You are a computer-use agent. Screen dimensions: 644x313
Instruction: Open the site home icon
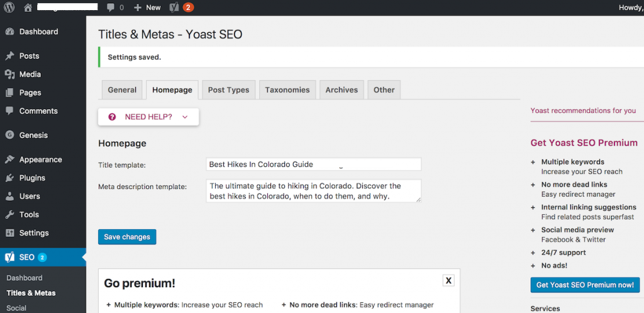(x=28, y=8)
